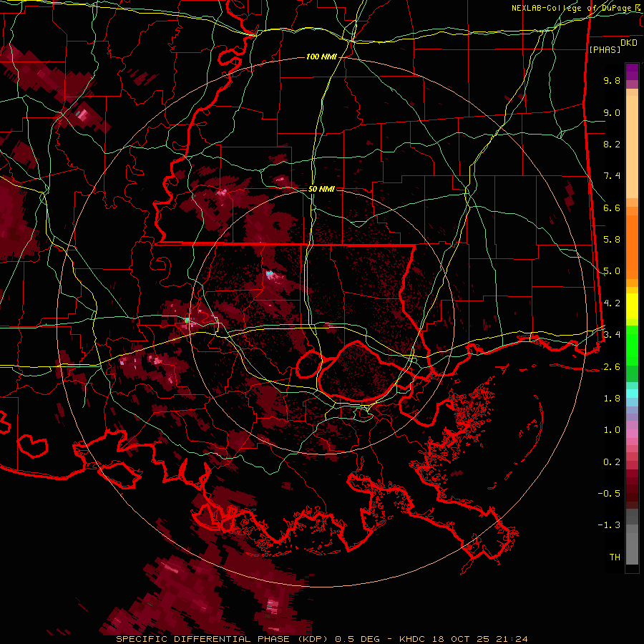Click the 4.2 scale value
Screen dimensions: 644x644
[612, 303]
